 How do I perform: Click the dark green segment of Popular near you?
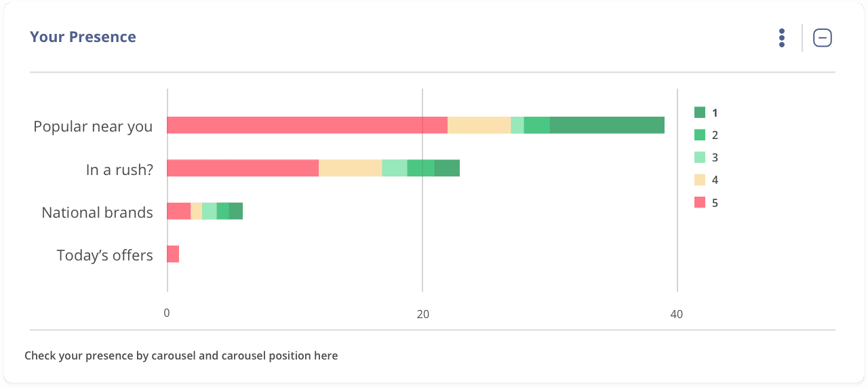606,125
